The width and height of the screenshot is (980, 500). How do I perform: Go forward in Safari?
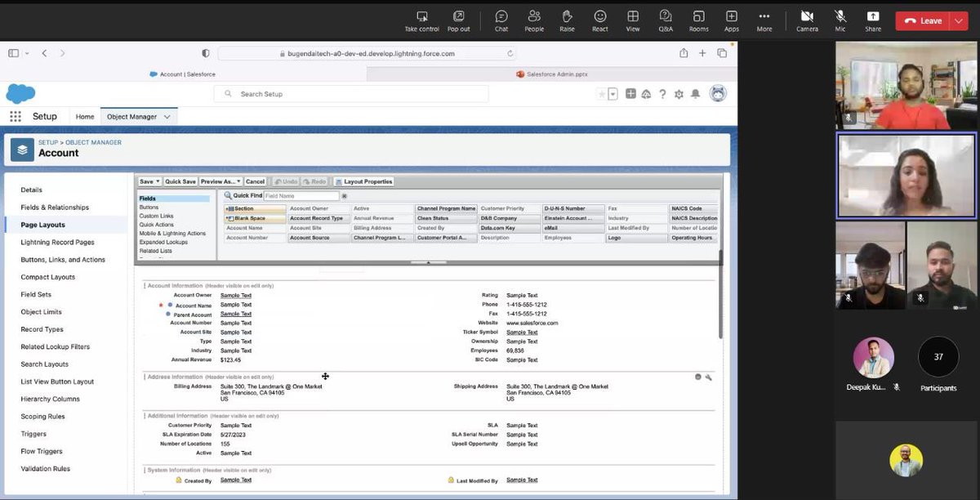click(x=63, y=53)
